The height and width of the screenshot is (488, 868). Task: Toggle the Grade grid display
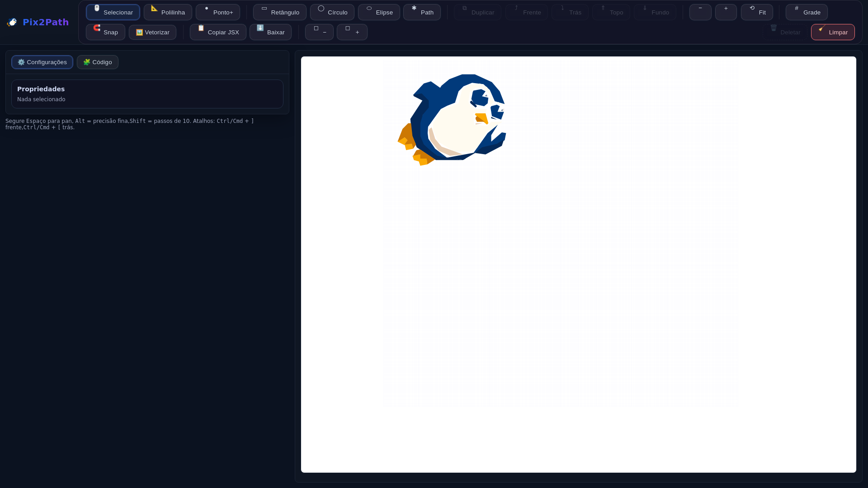click(807, 12)
